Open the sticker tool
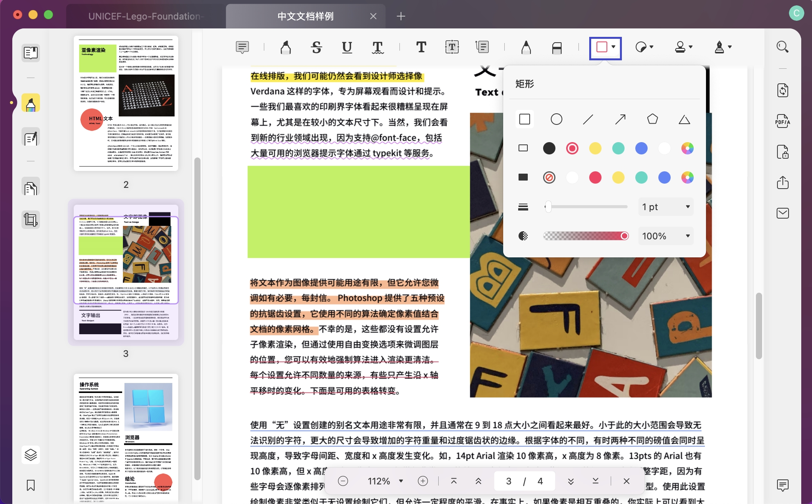Screen dimensions: 812x504 tap(641, 47)
